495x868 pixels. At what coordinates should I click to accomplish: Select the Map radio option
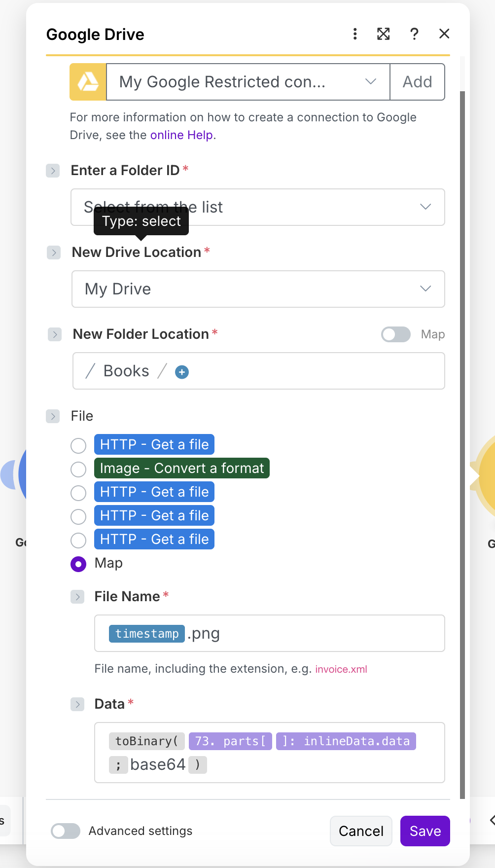tap(78, 564)
